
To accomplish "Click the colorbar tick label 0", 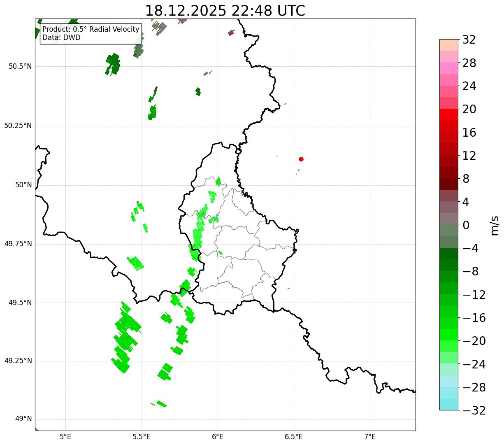I will click(466, 225).
